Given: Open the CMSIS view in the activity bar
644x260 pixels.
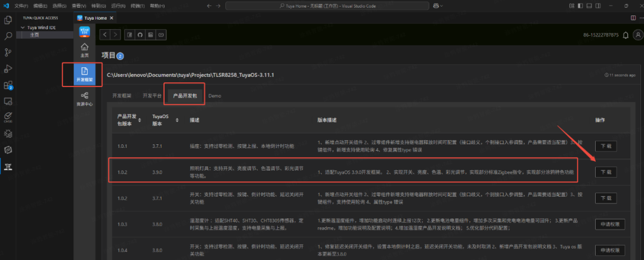Looking at the screenshot, I should [x=7, y=117].
